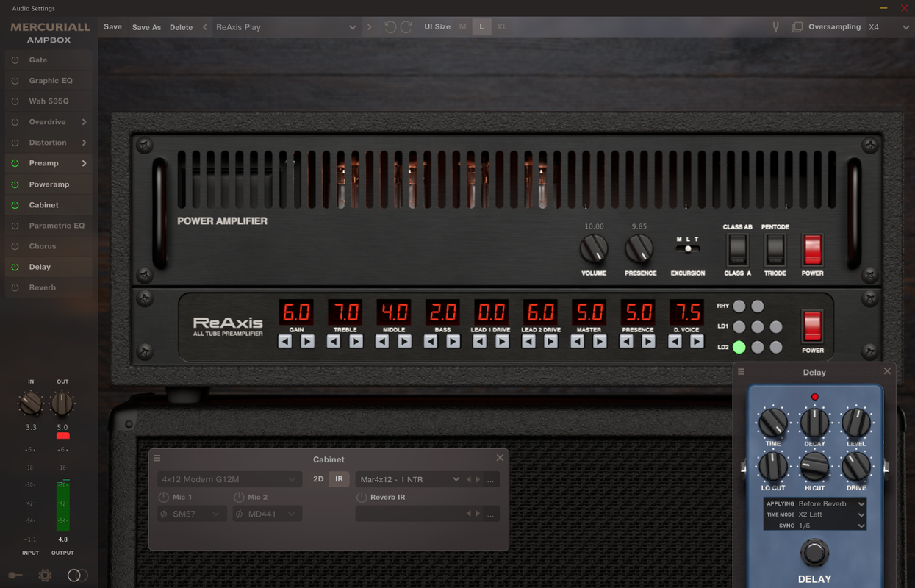Disable the Poweramp module power icon
This screenshot has width=915, height=588.
pos(15,184)
